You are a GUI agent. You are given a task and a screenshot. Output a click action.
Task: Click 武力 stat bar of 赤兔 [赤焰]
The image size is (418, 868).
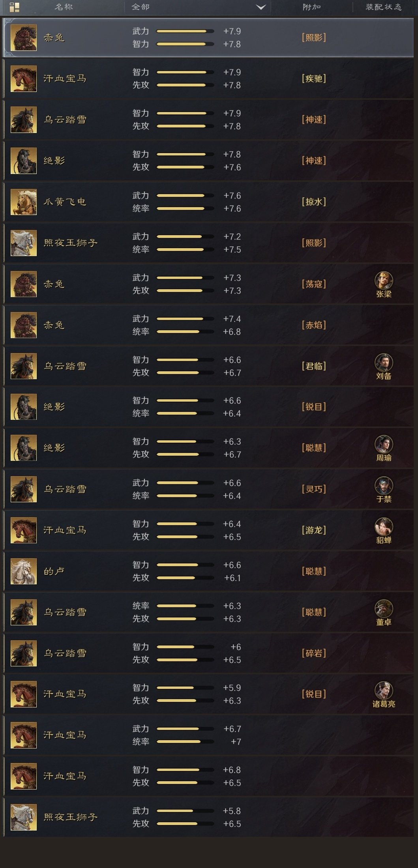point(185,319)
